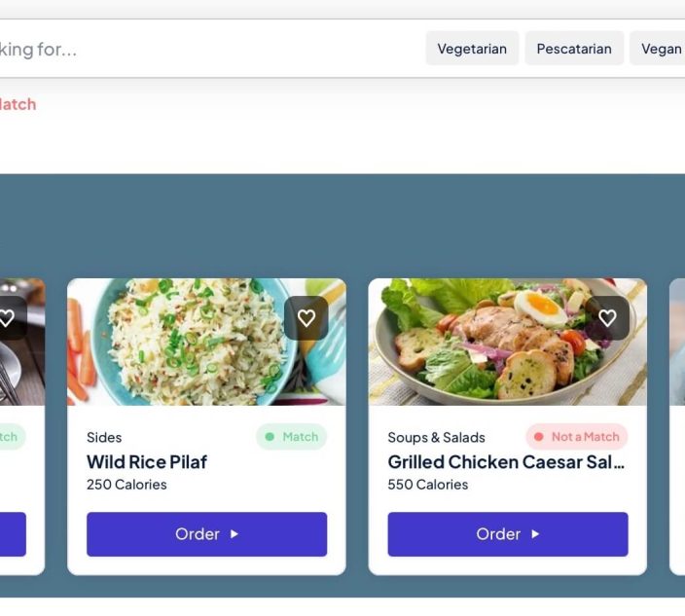Screen dimensions: 685x616
Task: Select the Grilled Chicken Caesar Salad title
Action: point(506,462)
